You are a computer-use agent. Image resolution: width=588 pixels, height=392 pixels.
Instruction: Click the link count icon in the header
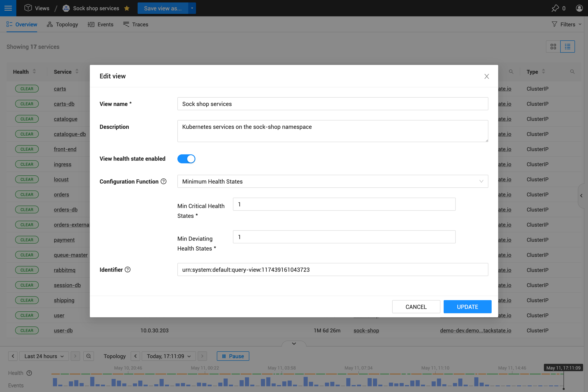[x=556, y=8]
